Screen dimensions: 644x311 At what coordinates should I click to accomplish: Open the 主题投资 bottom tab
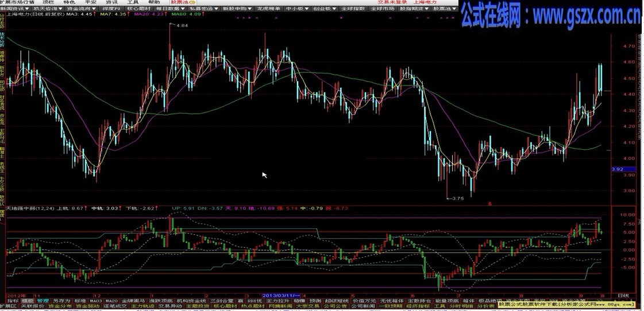(198, 306)
